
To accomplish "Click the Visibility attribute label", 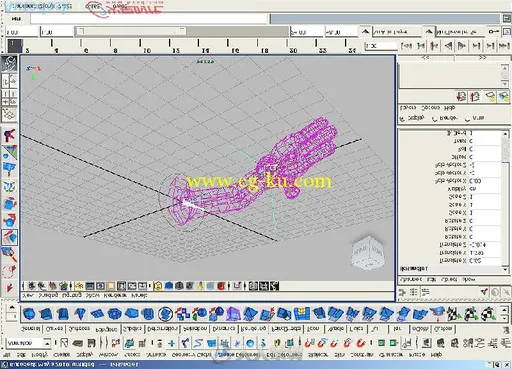I will click(x=457, y=189).
